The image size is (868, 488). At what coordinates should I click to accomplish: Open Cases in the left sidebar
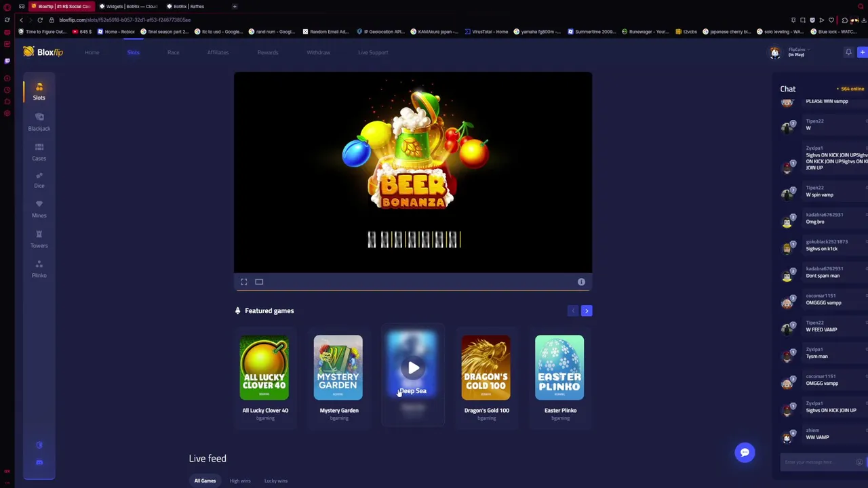coord(39,152)
